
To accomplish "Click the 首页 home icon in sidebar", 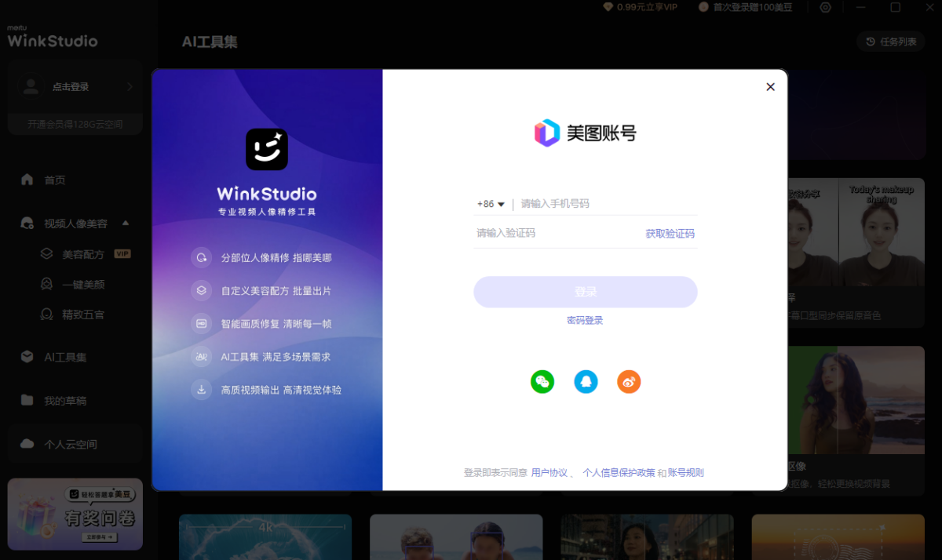I will click(27, 180).
